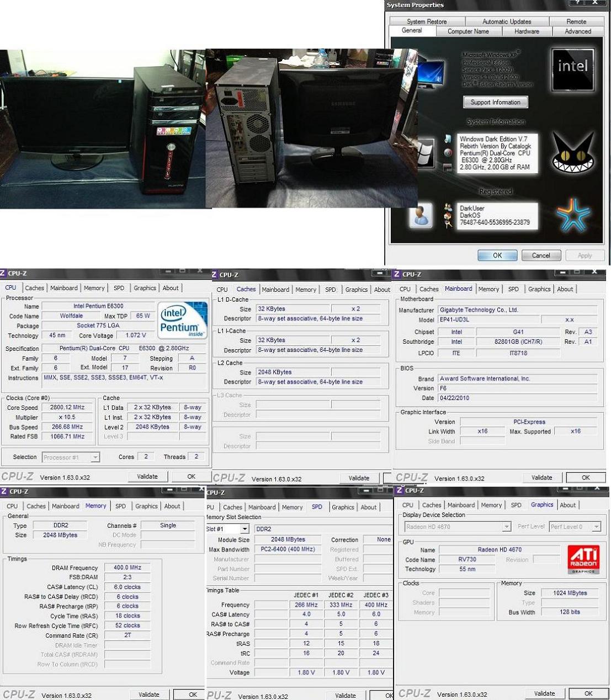
Task: Open the Mainboard tab in the CPU-Z Caches window
Action: coord(275,290)
